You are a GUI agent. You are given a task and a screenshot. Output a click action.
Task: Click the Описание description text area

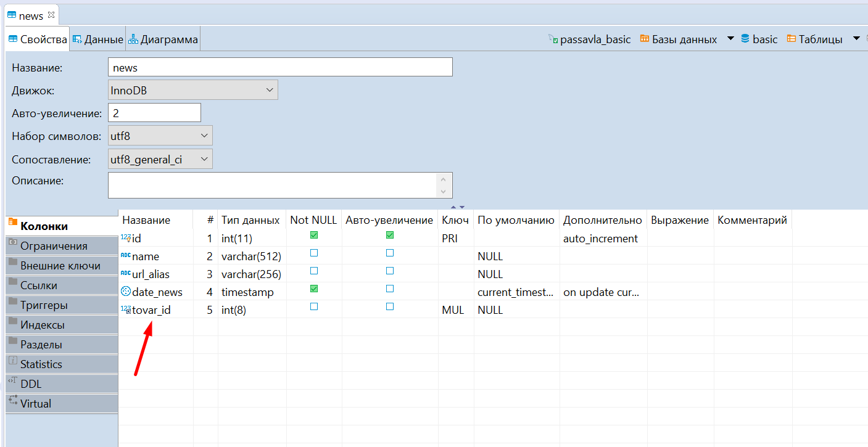tap(280, 185)
